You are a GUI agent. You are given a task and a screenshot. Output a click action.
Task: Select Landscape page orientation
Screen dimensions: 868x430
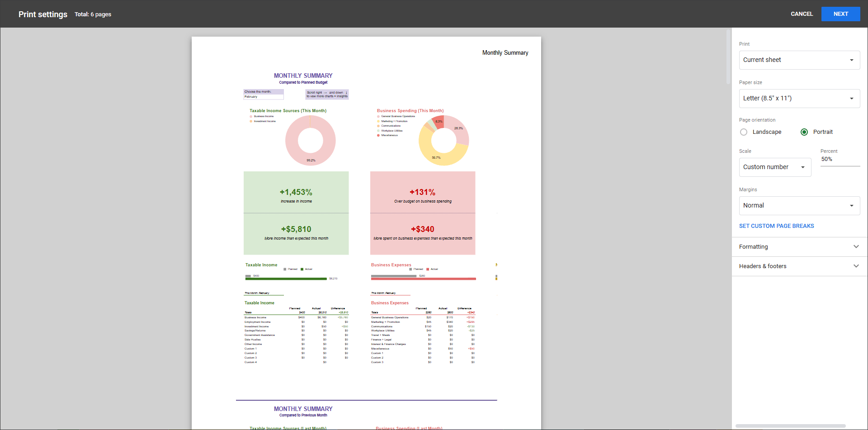pos(744,132)
